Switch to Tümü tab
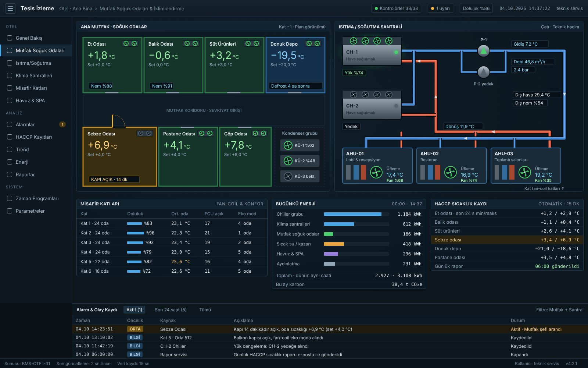This screenshot has width=588, height=368. click(x=205, y=310)
